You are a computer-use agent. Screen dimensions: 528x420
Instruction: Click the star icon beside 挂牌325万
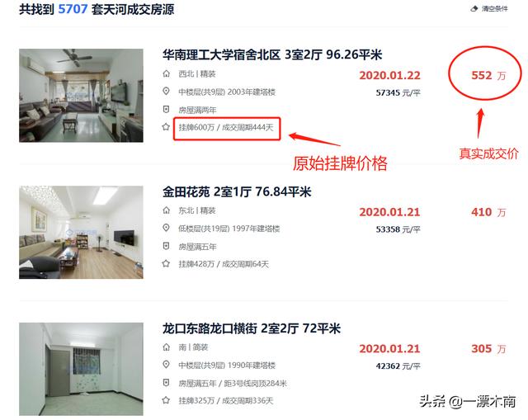(x=166, y=400)
